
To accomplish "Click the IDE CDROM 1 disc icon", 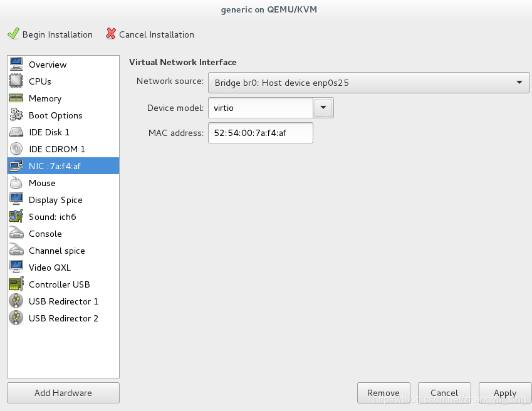I will pos(16,149).
